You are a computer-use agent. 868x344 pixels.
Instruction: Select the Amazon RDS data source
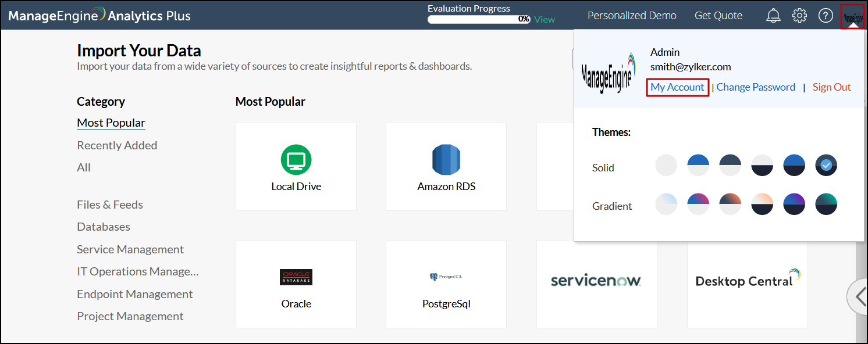(x=446, y=167)
